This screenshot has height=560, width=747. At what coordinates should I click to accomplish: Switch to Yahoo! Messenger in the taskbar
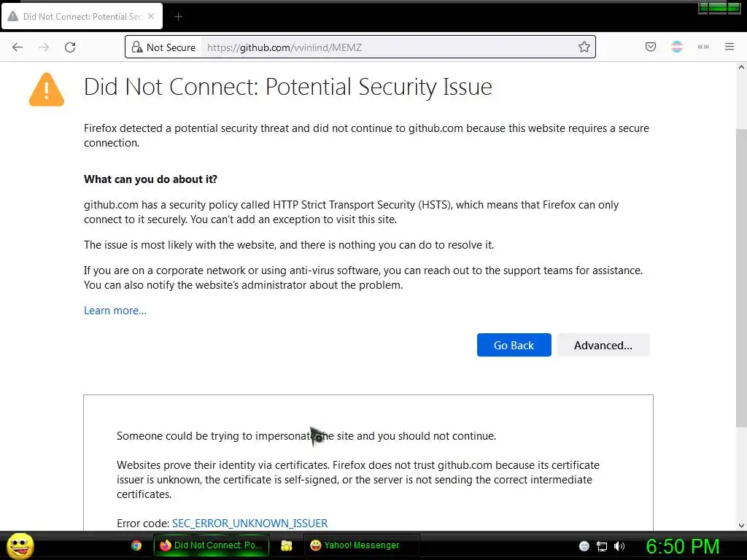[x=361, y=545]
